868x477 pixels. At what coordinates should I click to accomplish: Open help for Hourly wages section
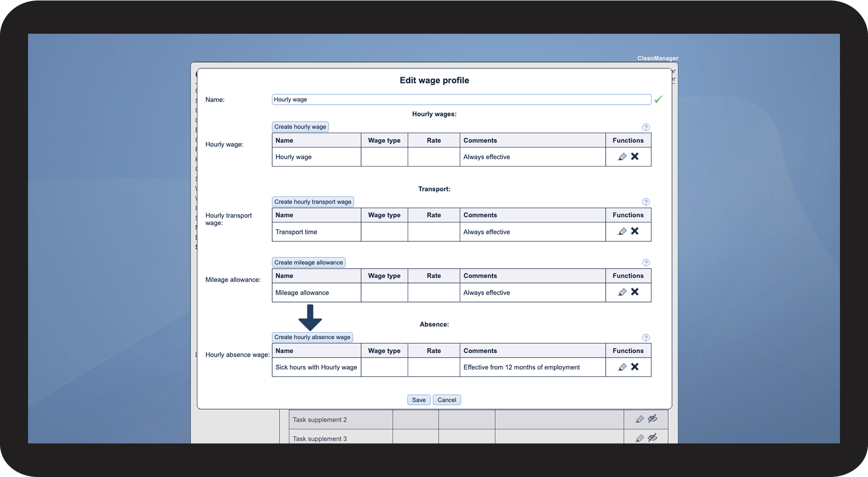tap(645, 127)
